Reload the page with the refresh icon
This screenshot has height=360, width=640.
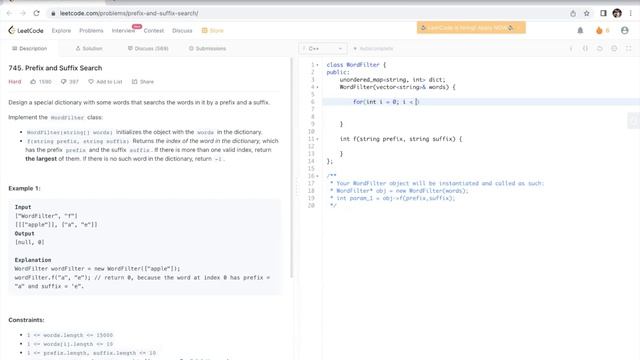[36, 13]
